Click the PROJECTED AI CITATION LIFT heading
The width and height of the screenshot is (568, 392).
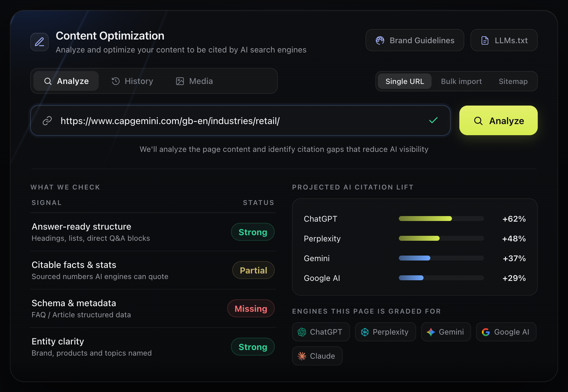(353, 187)
